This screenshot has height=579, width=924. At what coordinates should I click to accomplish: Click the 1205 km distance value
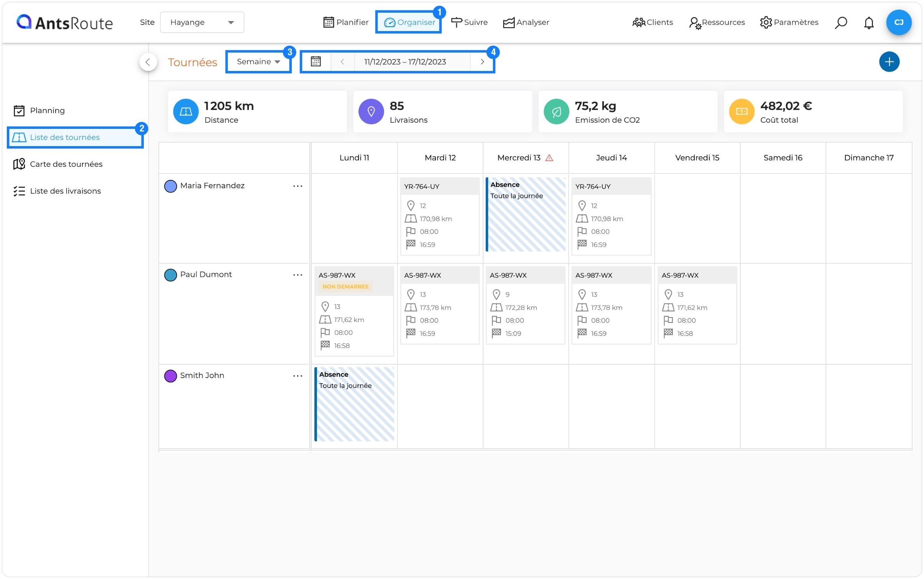pyautogui.click(x=229, y=106)
